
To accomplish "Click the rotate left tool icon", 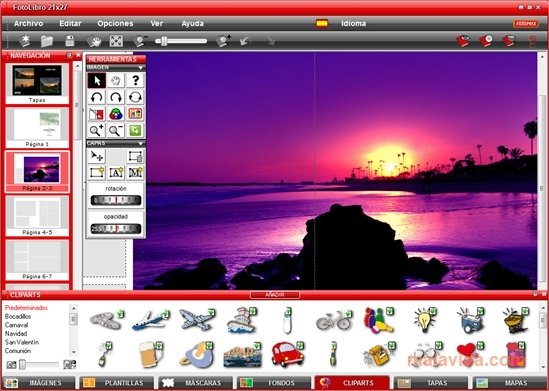I will (97, 97).
